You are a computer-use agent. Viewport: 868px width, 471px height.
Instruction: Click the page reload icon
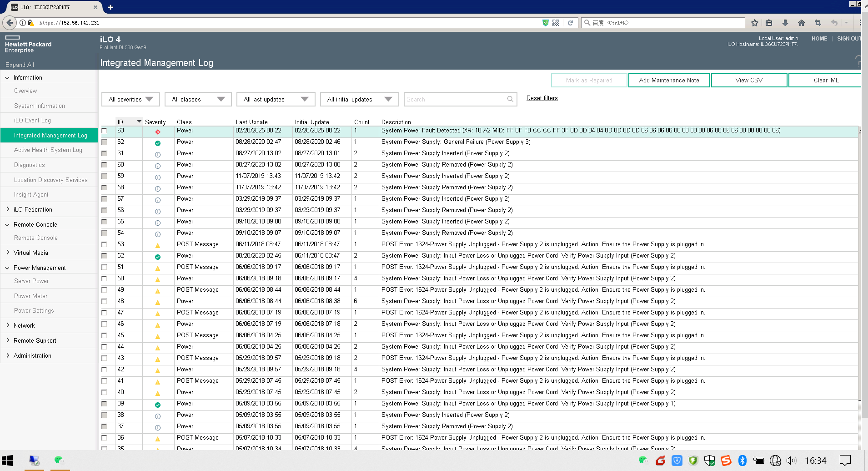tap(570, 23)
